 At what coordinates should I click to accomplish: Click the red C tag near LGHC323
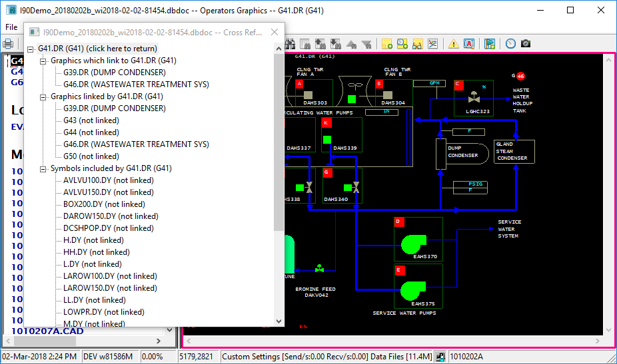coord(459,85)
